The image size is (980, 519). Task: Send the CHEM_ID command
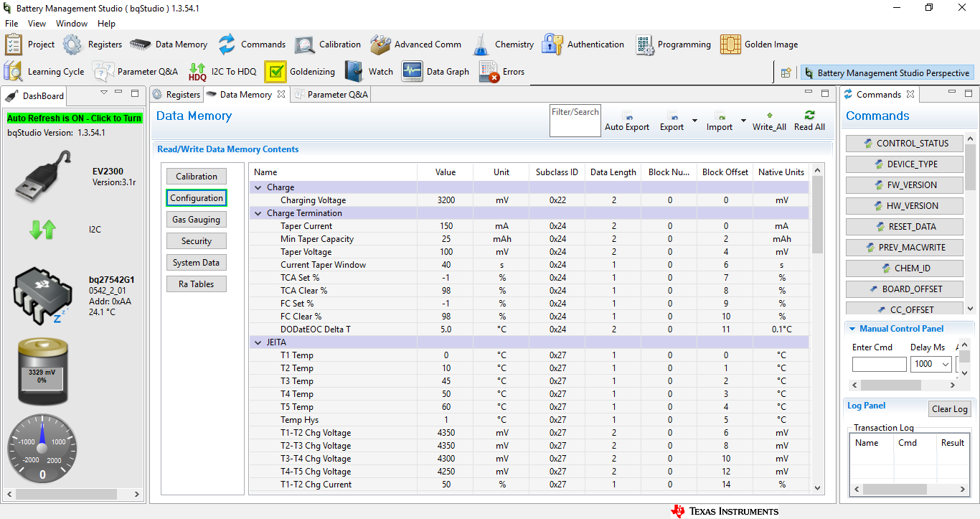905,268
